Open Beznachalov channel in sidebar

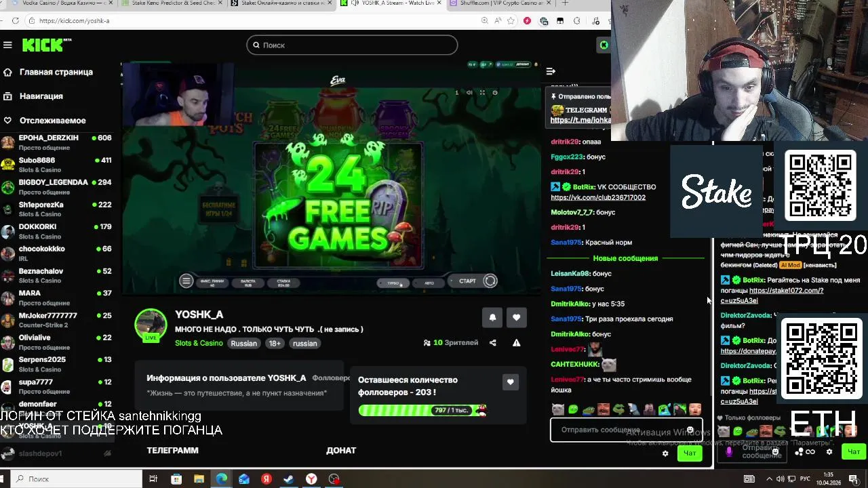pos(58,275)
